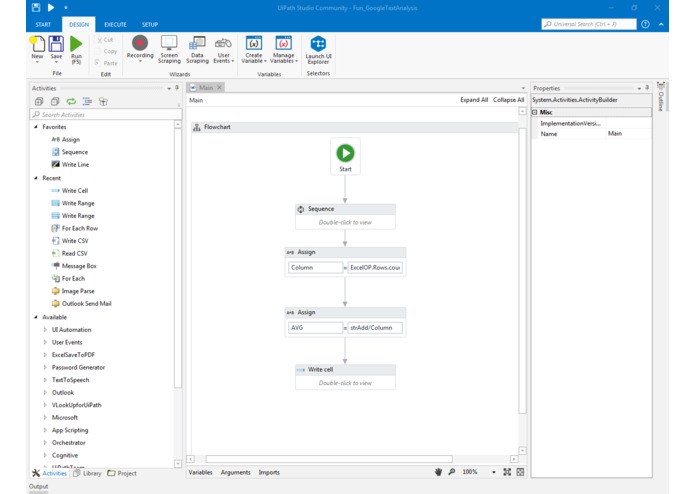Viewport: 695px width, 494px height.
Task: Open Variables panel at designer bottom
Action: point(200,472)
